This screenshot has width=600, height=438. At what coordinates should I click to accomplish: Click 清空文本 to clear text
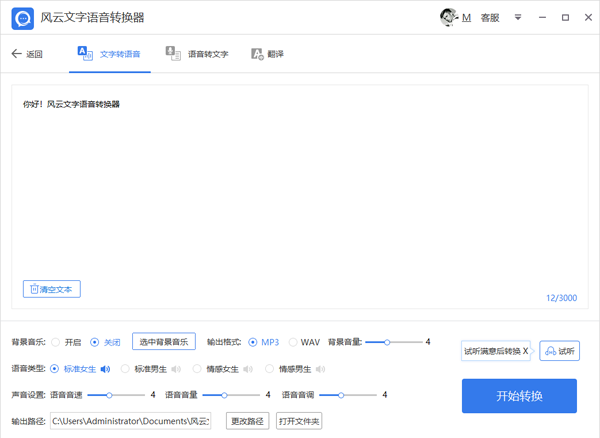(52, 289)
